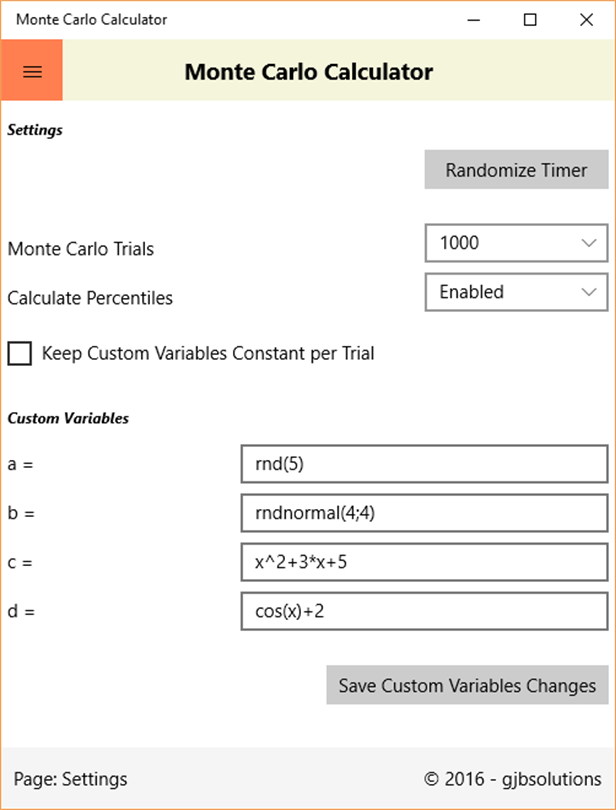Click the Page: Settings status text
616x810 pixels.
[71, 779]
